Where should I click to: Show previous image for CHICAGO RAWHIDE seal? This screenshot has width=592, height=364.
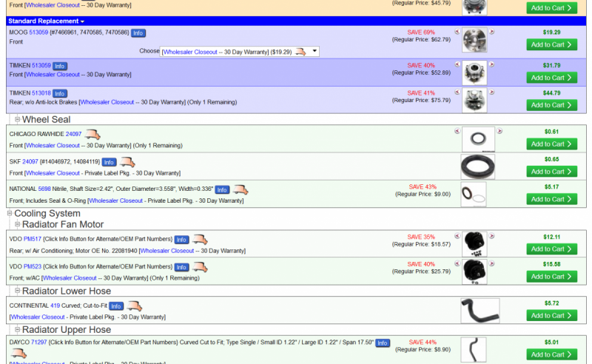click(x=457, y=131)
